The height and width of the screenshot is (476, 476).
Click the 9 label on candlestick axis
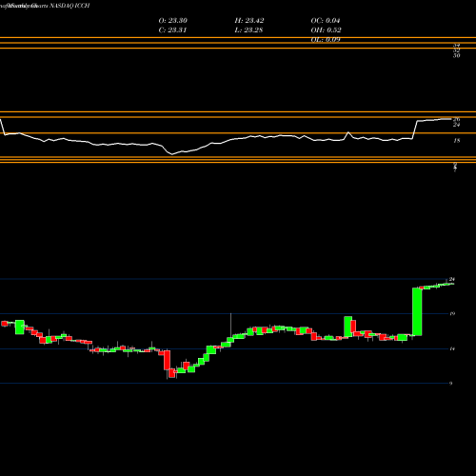click(x=450, y=384)
